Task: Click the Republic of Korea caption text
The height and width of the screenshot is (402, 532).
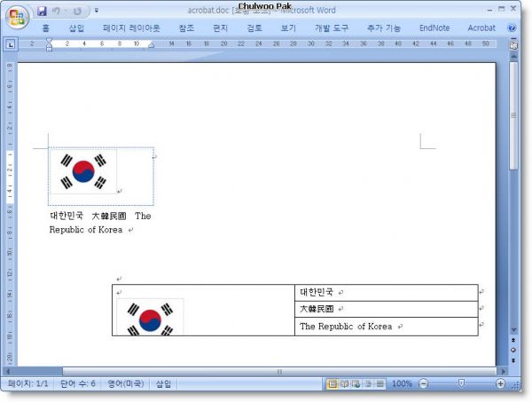Action: [86, 230]
